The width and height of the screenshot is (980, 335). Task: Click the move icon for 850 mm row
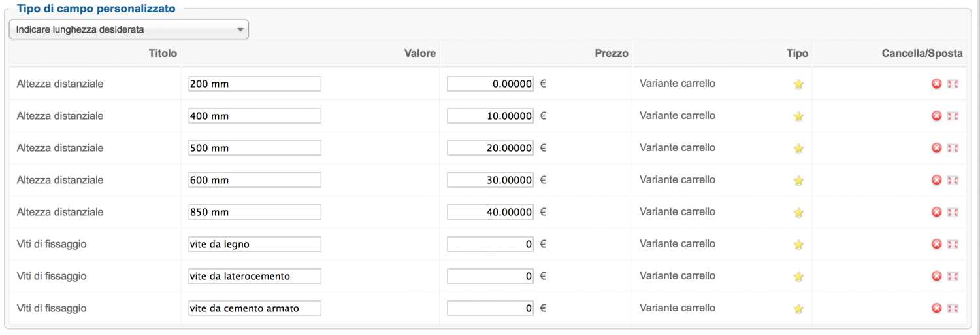click(953, 212)
